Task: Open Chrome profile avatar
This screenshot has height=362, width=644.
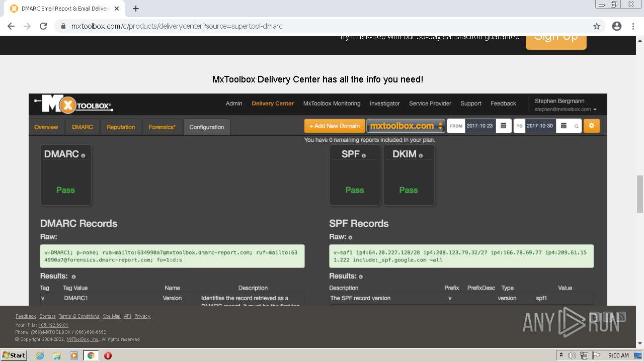Action: click(617, 26)
